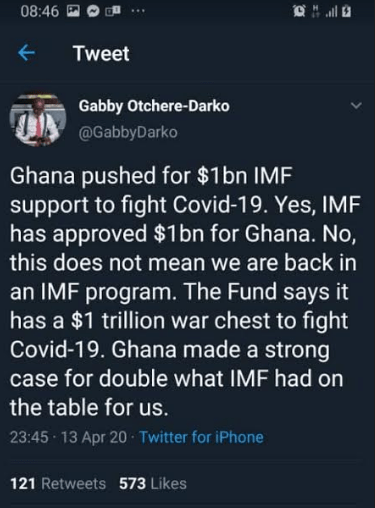View the 573 Likes list
The width and height of the screenshot is (375, 508).
pos(153,483)
